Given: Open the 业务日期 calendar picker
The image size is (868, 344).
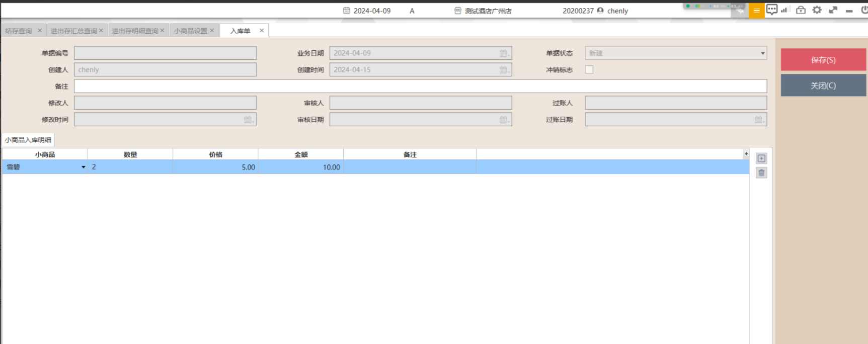Looking at the screenshot, I should tap(504, 53).
